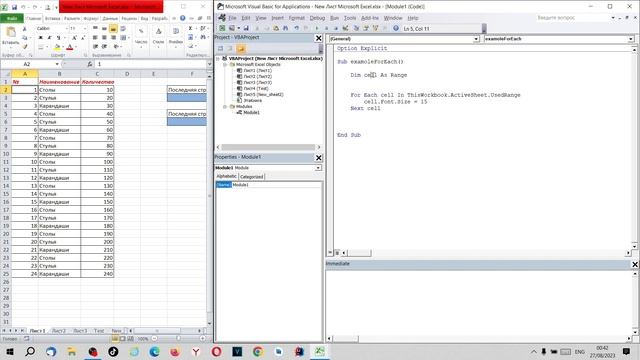This screenshot has width=640, height=360.
Task: Open the Debug menu in VBA editor
Action: 317,18
